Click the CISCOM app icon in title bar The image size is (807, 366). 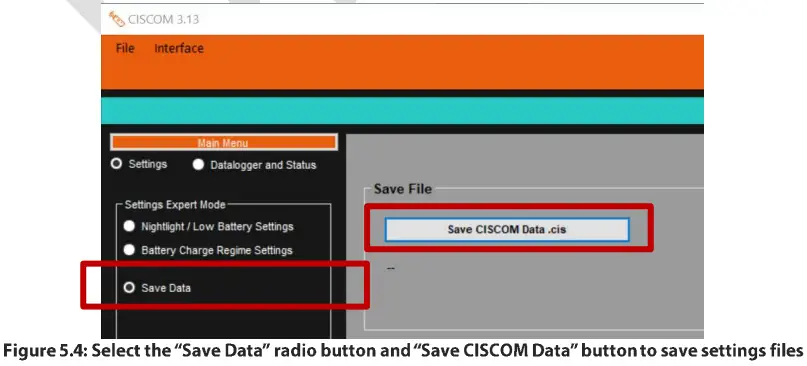(x=116, y=19)
